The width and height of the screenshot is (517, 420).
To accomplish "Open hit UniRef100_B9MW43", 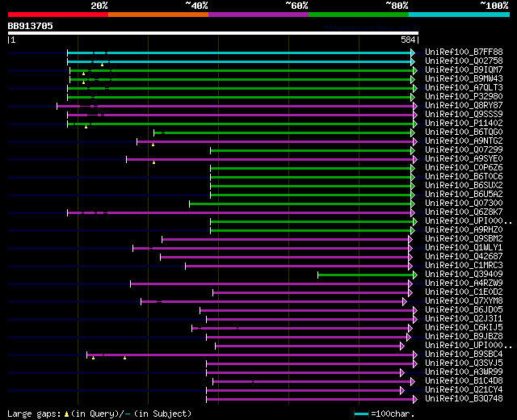I will (x=464, y=79).
